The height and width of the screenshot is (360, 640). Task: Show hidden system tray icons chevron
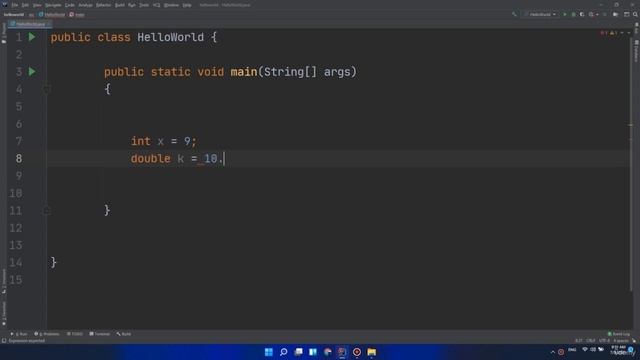point(553,352)
